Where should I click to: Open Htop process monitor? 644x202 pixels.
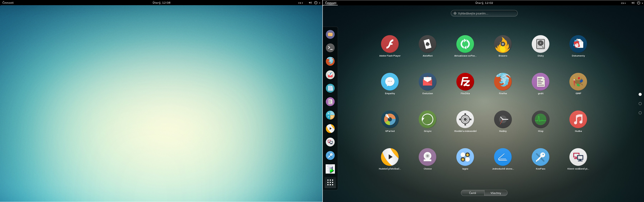pyautogui.click(x=541, y=120)
